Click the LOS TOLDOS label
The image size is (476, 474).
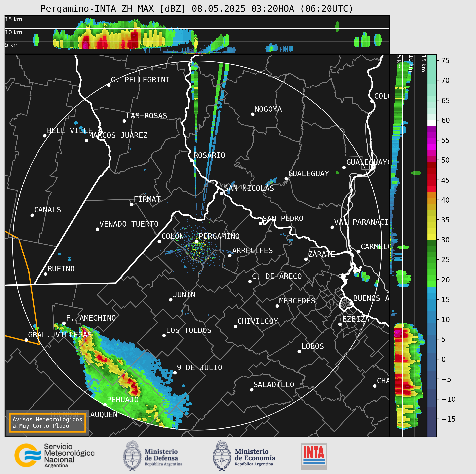189,330
